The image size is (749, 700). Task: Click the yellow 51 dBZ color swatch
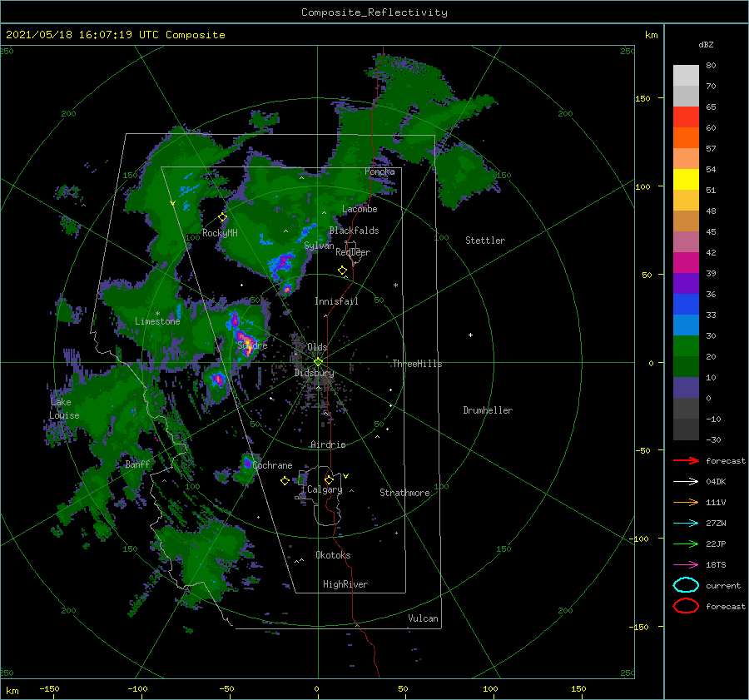pos(686,180)
